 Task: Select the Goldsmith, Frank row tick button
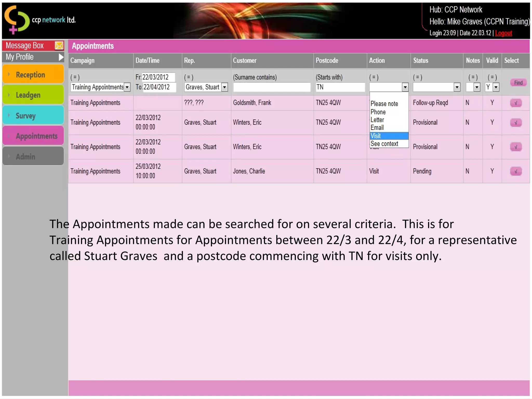tap(516, 103)
